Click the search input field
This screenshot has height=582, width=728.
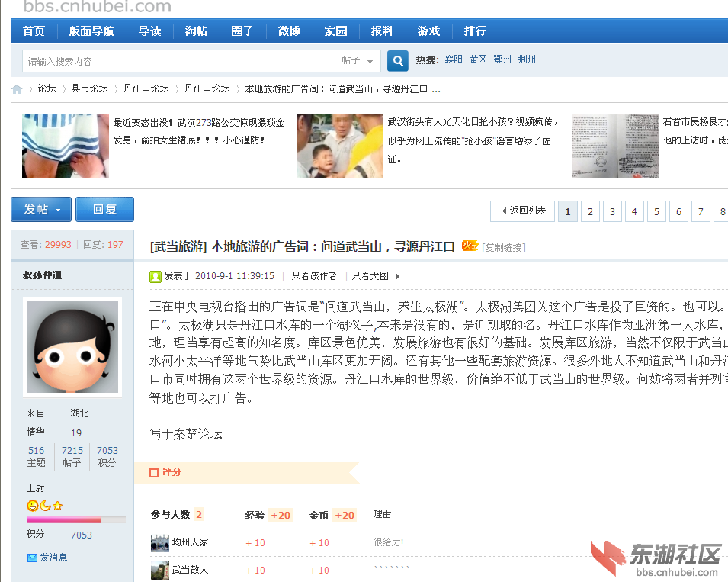point(178,61)
